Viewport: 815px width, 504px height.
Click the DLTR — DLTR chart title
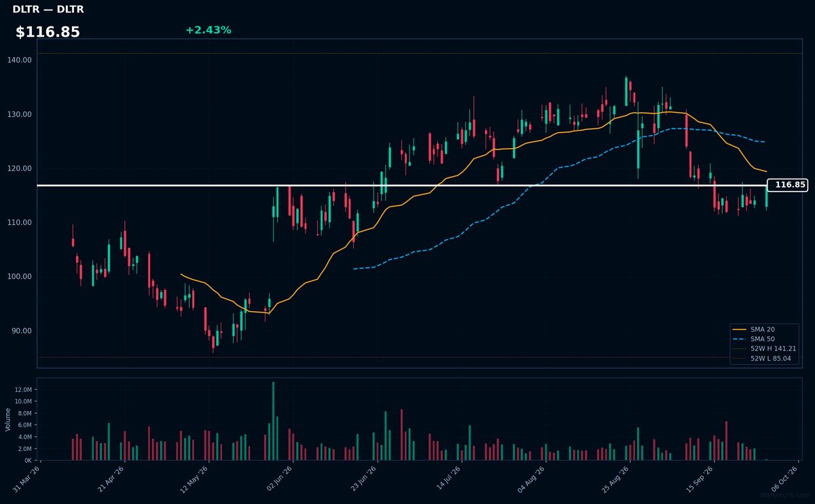[48, 10]
